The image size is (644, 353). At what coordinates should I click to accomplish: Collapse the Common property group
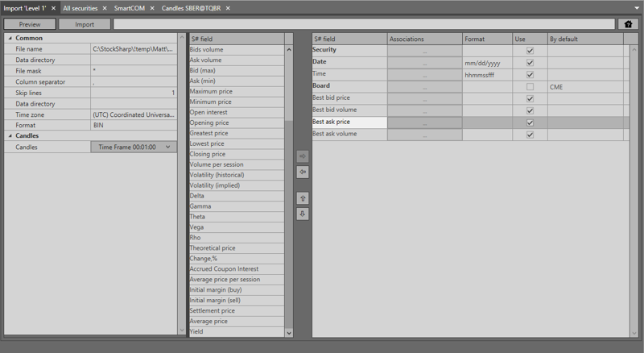[x=10, y=38]
